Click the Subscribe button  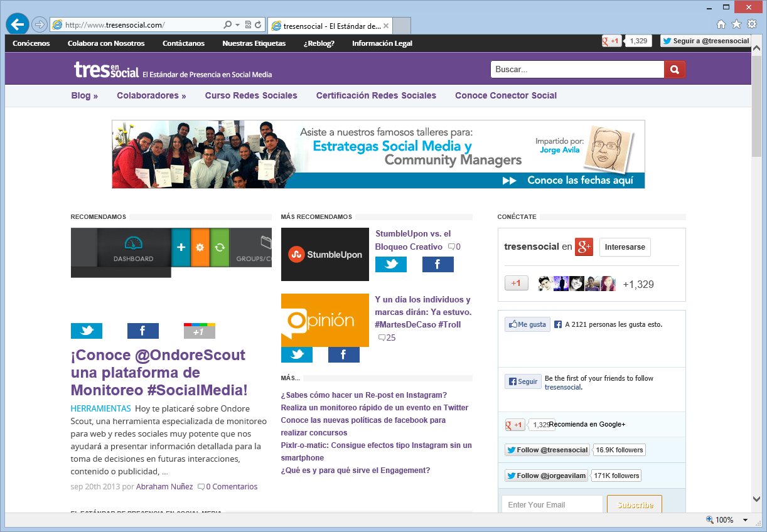(635, 505)
